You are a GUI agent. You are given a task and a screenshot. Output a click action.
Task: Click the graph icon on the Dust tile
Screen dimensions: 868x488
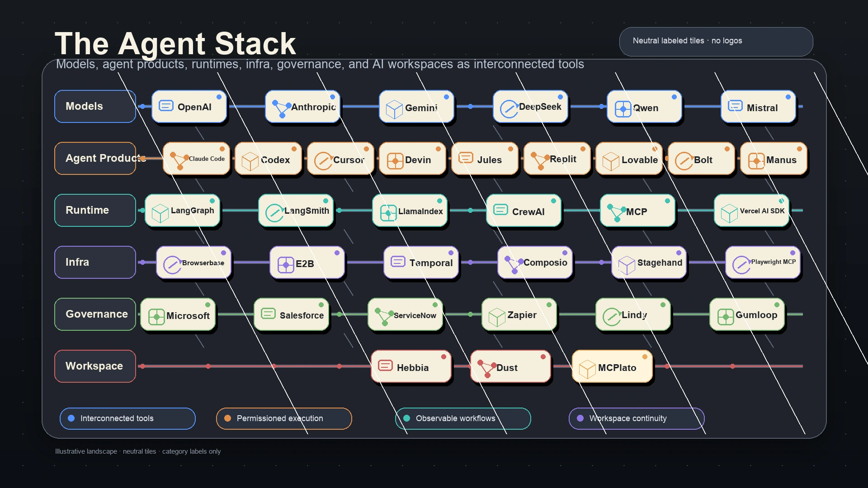(x=487, y=368)
